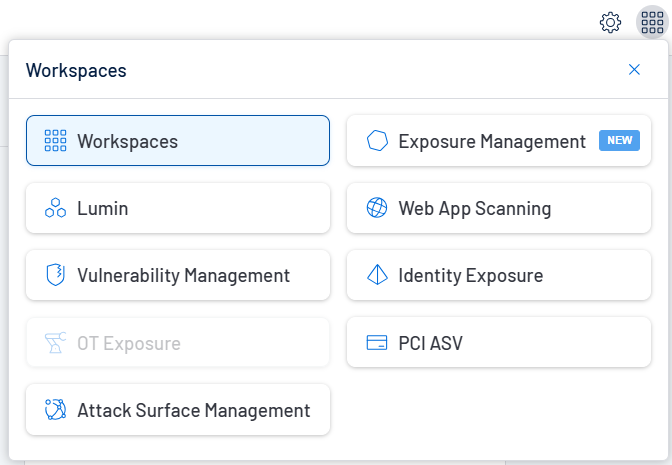Viewport: 672px width, 465px height.
Task: Select the Workspaces tile label
Action: pos(127,141)
